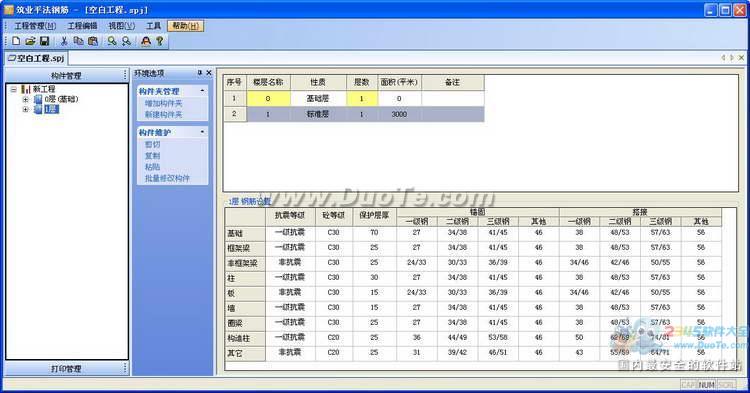Click the 基础层 cell in row 1
This screenshot has height=393, width=750.
pyautogui.click(x=318, y=98)
